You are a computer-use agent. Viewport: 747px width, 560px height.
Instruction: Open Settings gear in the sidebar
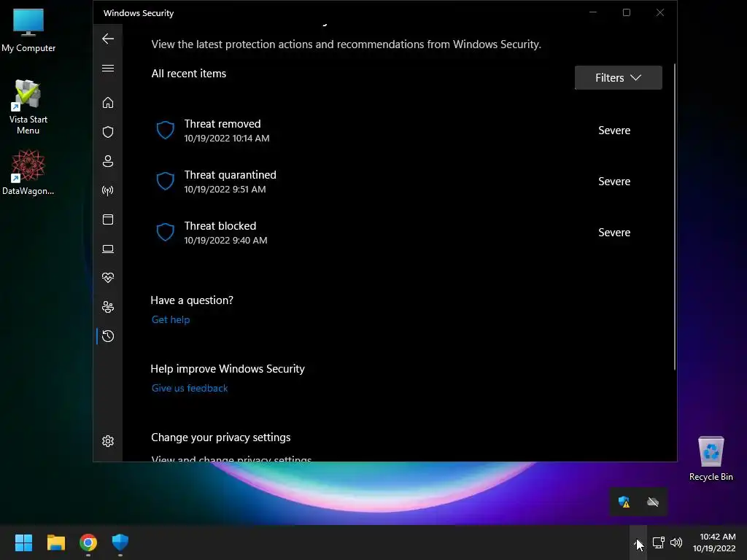point(108,441)
